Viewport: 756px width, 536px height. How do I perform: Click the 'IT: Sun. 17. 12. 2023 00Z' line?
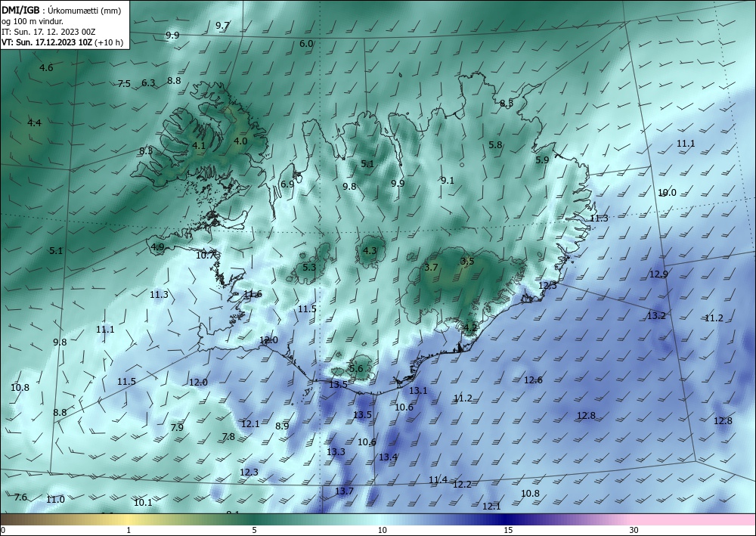[x=48, y=32]
